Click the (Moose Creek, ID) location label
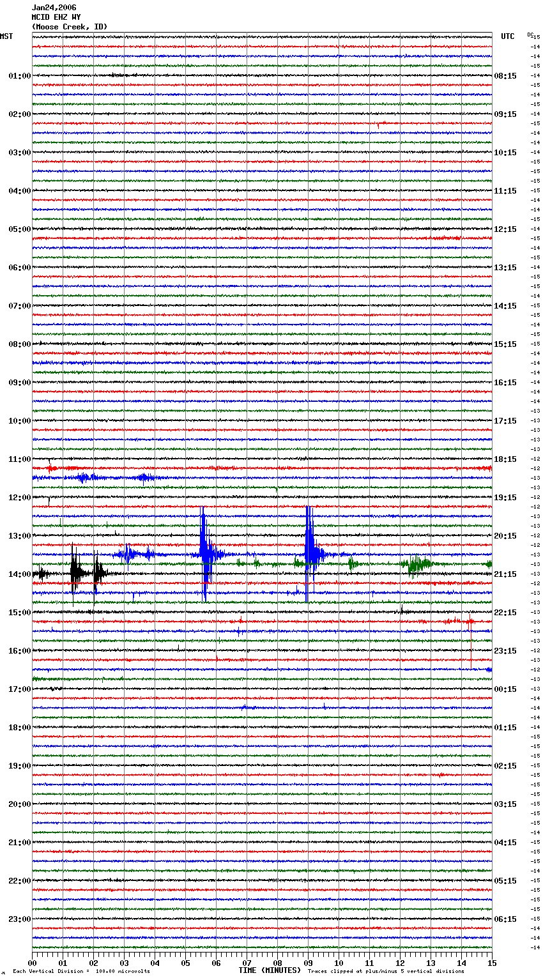 tap(70, 27)
